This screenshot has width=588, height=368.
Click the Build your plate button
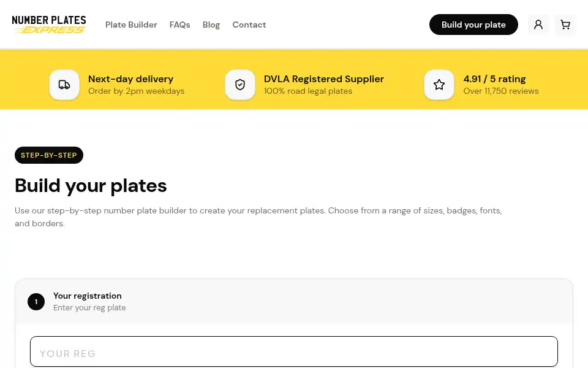click(473, 25)
